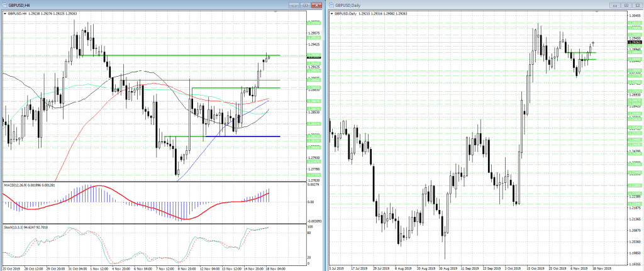Close the GBPUSD,Daily chart window
Viewport: 644px width, 271px height.
coord(636,5)
